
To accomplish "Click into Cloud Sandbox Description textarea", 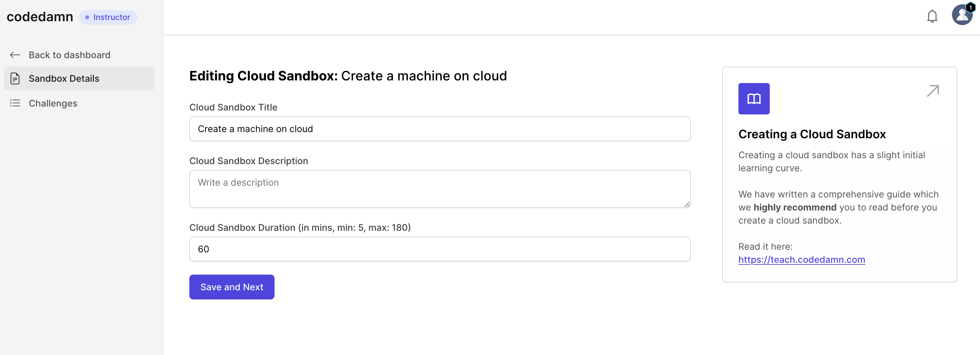I will tap(439, 189).
